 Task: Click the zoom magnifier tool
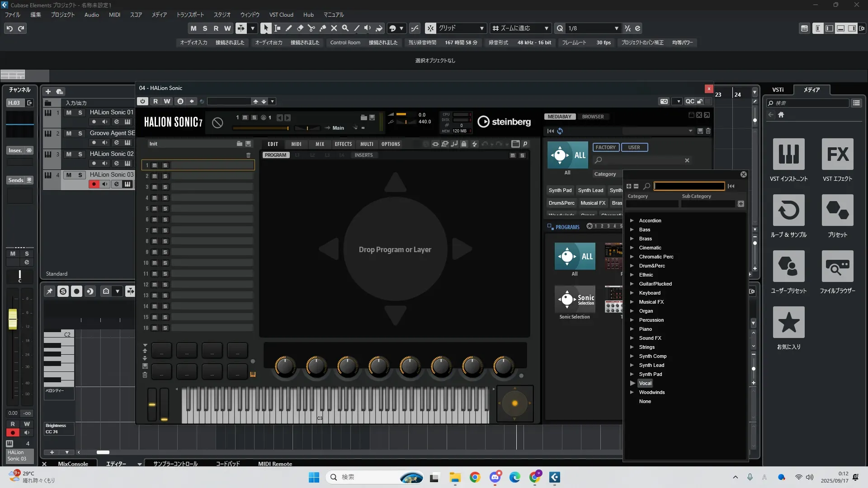345,28
